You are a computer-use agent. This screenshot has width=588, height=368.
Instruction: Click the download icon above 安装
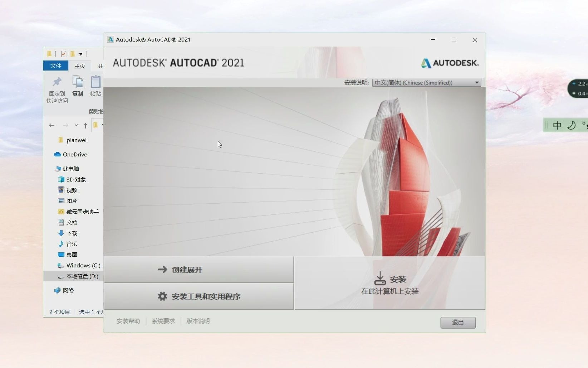pos(380,278)
